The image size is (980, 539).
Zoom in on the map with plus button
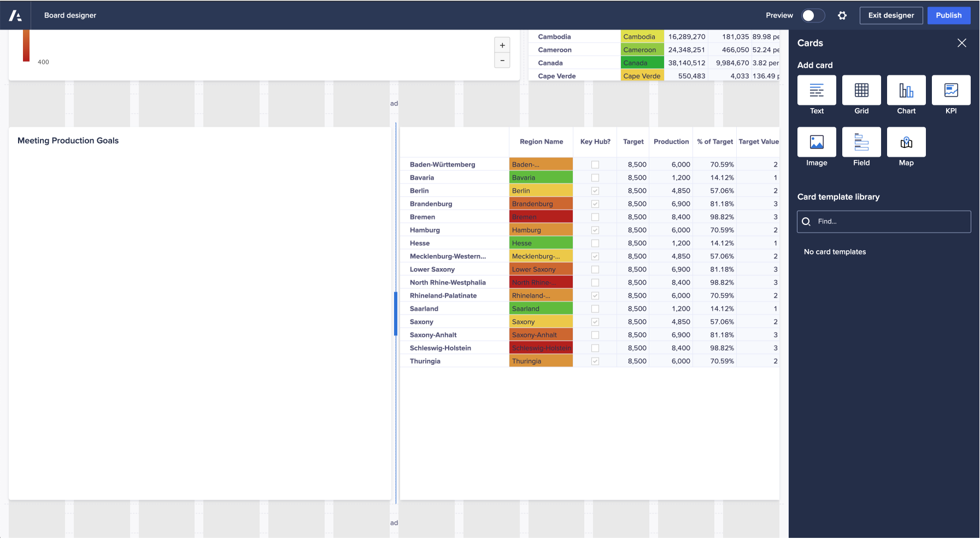pos(502,45)
